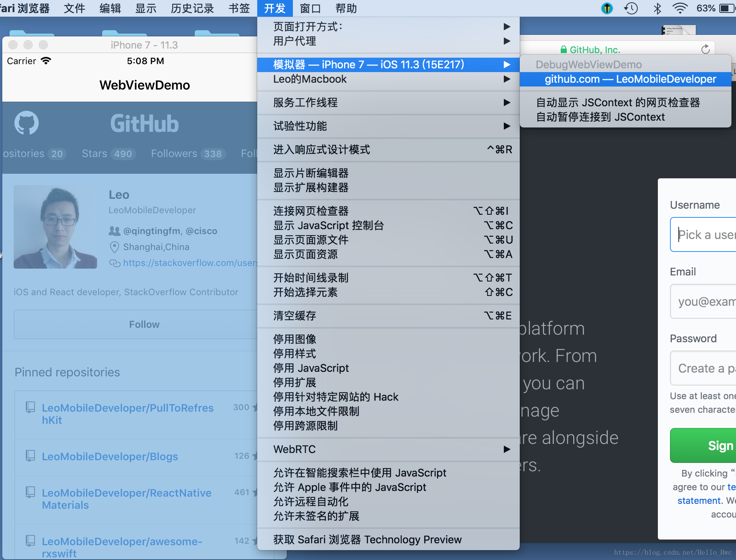Click the page reload icon in address bar
The height and width of the screenshot is (560, 736).
[x=705, y=49]
